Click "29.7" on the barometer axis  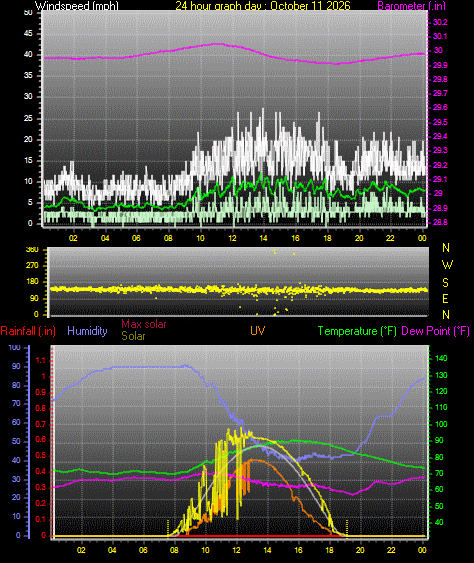pos(440,93)
